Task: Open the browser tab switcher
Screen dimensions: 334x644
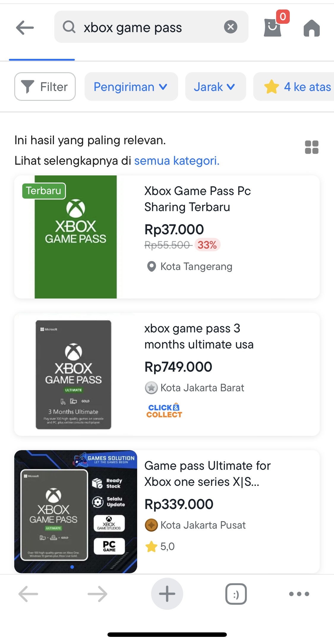Action: 236,594
